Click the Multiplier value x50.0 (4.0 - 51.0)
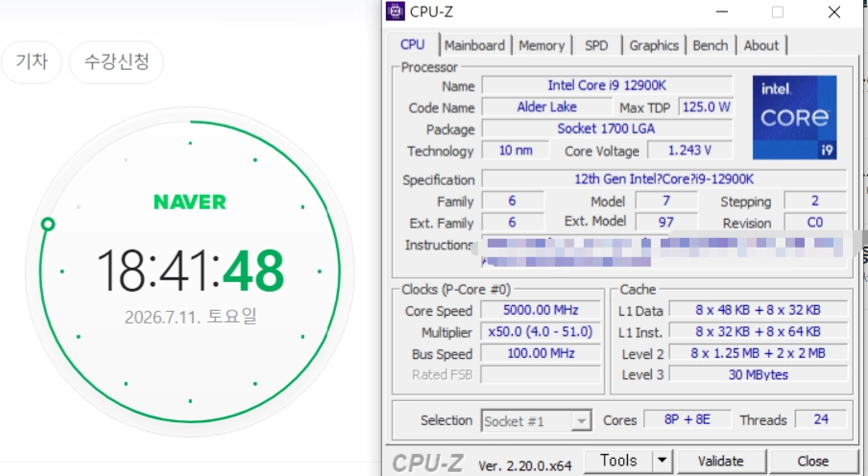 (x=541, y=331)
